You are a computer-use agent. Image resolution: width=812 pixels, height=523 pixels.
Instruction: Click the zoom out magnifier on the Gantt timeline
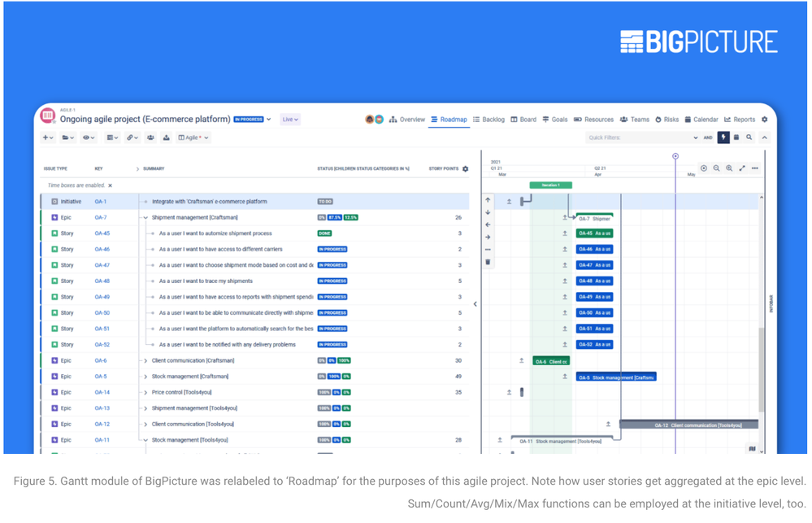click(716, 168)
